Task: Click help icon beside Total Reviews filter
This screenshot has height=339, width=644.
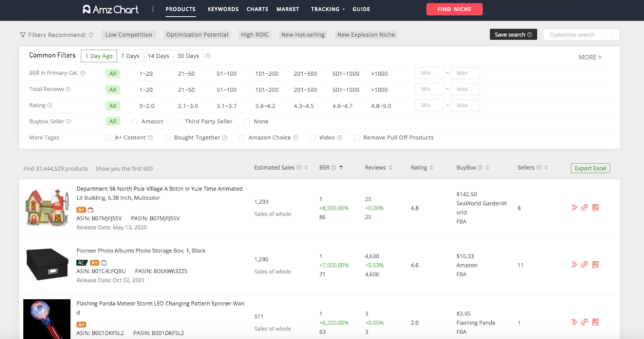Action: pos(68,89)
